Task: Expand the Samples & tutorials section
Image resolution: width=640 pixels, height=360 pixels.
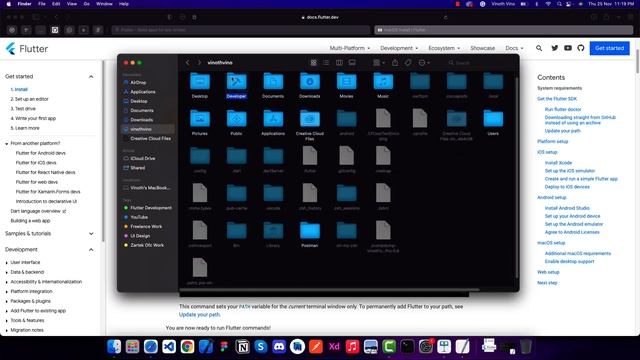Action: [91, 233]
